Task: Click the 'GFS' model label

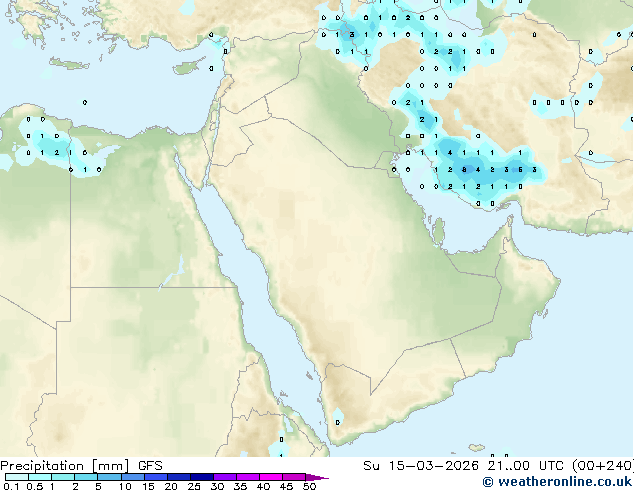Action: pos(150,466)
